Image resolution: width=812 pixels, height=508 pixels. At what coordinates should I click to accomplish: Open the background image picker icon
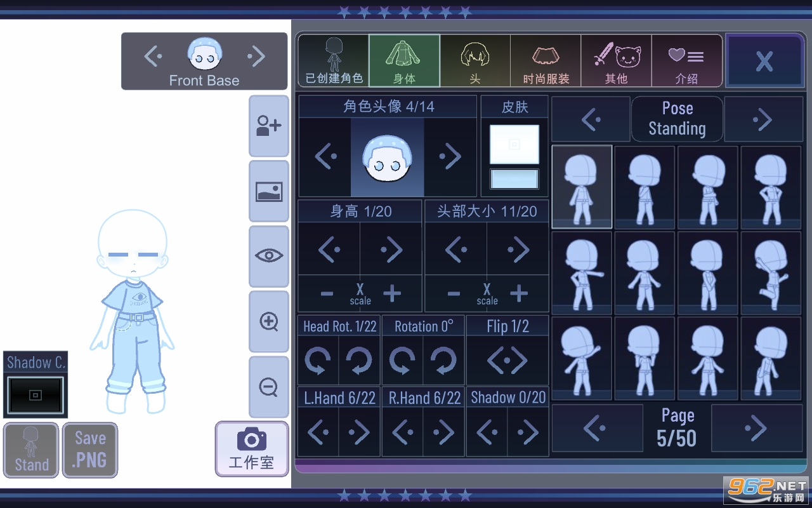pyautogui.click(x=268, y=191)
